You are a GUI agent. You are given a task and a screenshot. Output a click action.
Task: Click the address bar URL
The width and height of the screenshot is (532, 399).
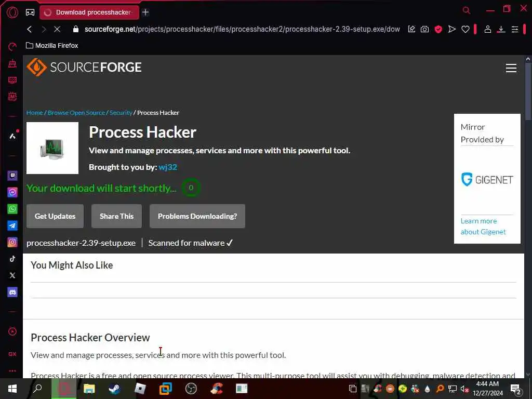tap(242, 29)
